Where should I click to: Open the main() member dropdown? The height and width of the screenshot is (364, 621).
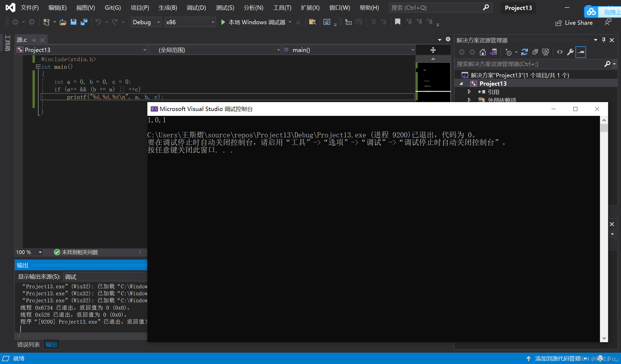tap(349, 50)
